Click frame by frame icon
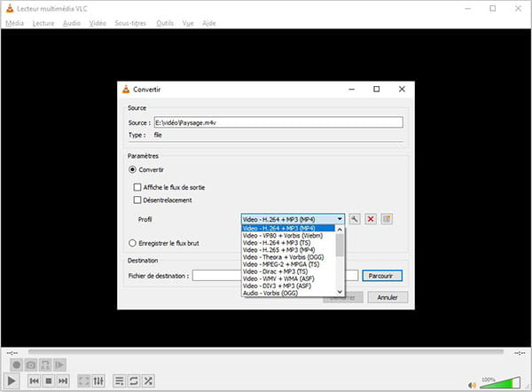The width and height of the screenshot is (532, 392). (x=59, y=365)
